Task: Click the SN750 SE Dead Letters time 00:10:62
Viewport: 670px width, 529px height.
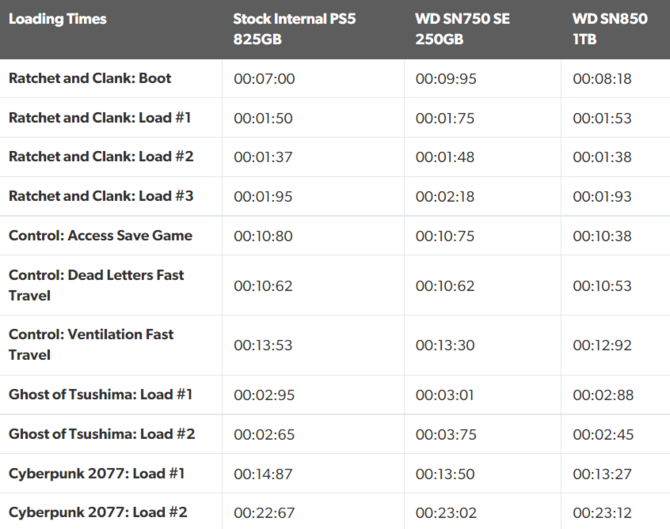Action: pos(445,286)
